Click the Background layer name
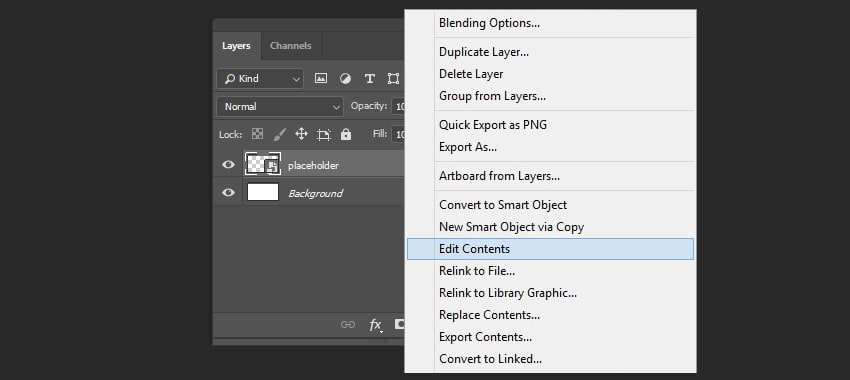The image size is (850, 380). 315,193
